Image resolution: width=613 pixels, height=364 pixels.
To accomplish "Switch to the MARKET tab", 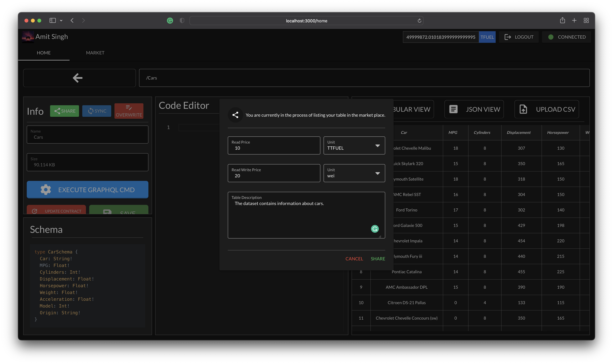I will (x=95, y=53).
